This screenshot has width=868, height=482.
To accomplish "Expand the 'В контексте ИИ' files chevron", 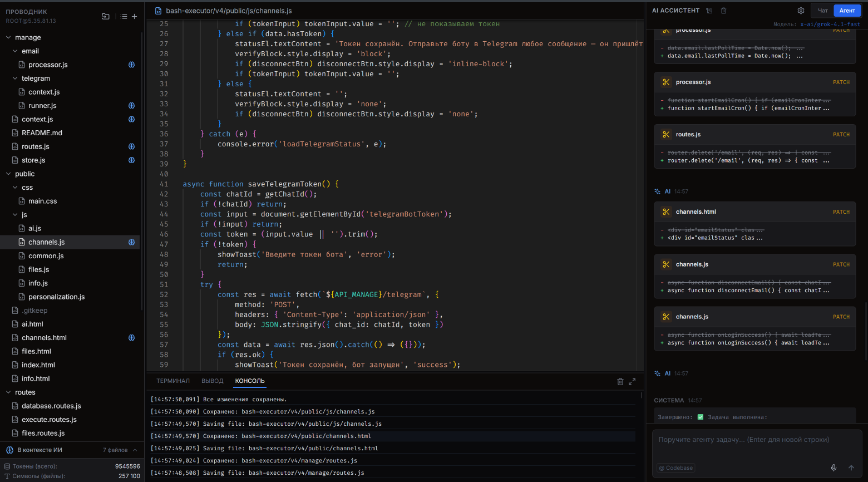I will pos(135,450).
